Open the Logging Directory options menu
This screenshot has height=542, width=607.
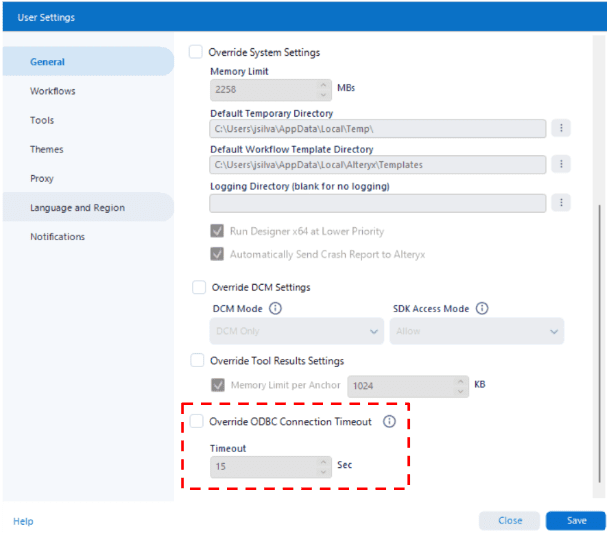pos(561,203)
